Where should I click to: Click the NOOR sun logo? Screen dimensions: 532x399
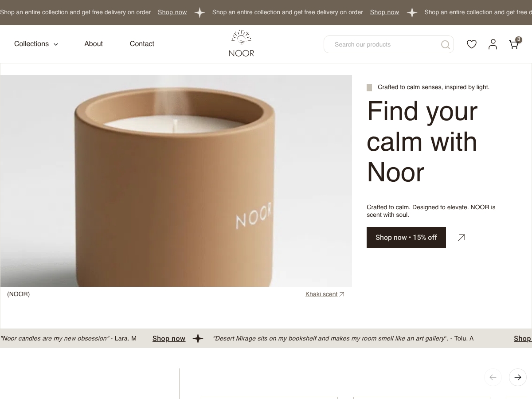point(241,43)
